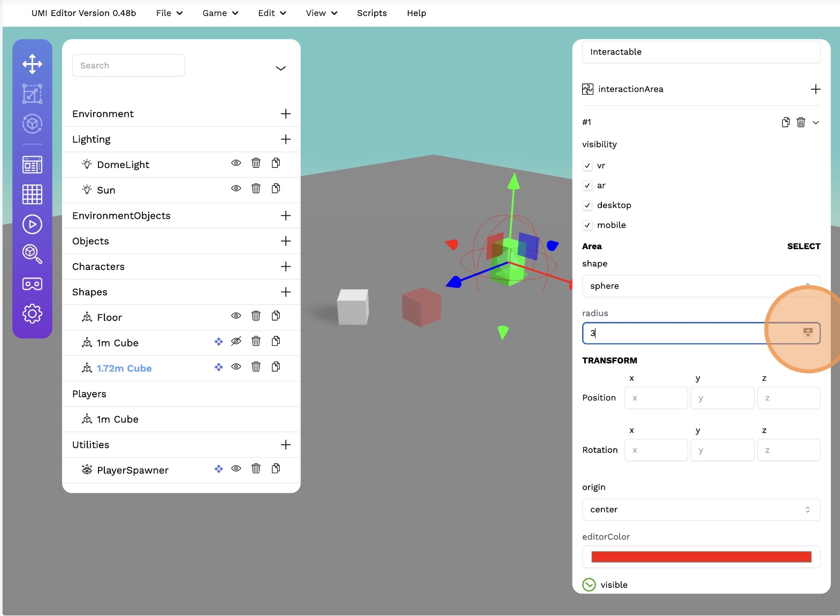Hide the Floor shape using eye icon
840x616 pixels.
click(x=236, y=316)
